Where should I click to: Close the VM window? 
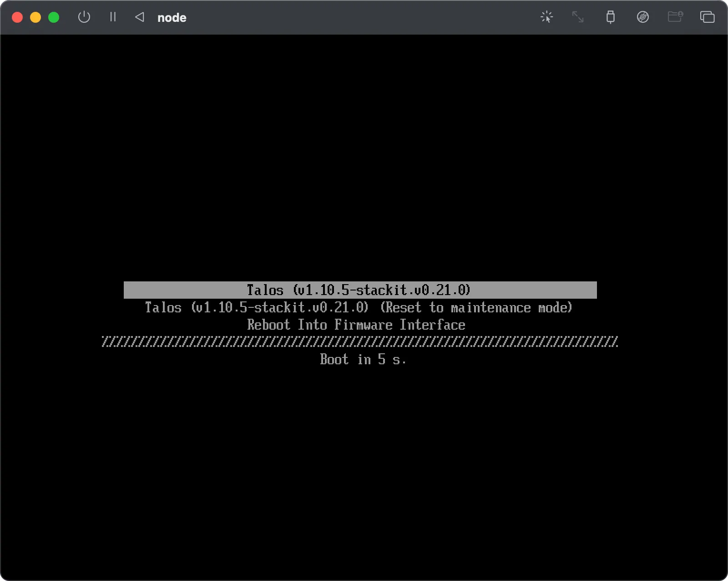(17, 17)
